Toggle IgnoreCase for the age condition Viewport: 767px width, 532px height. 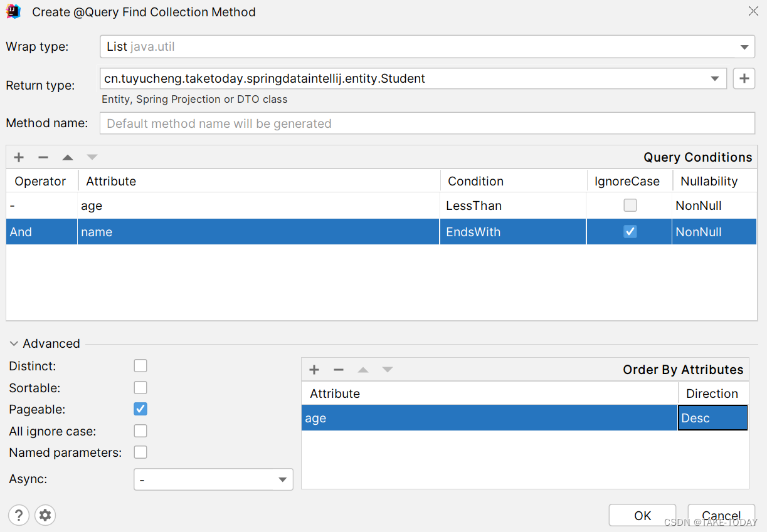click(x=630, y=206)
